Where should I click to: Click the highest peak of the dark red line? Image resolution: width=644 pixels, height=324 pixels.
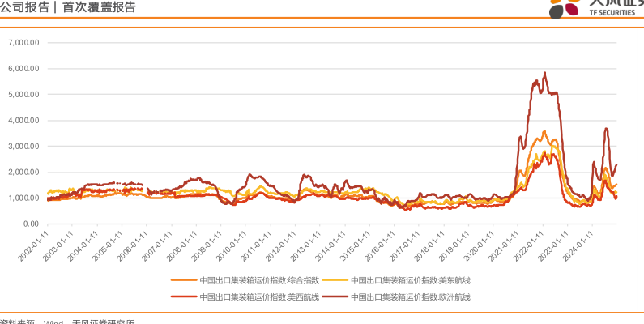click(x=544, y=73)
